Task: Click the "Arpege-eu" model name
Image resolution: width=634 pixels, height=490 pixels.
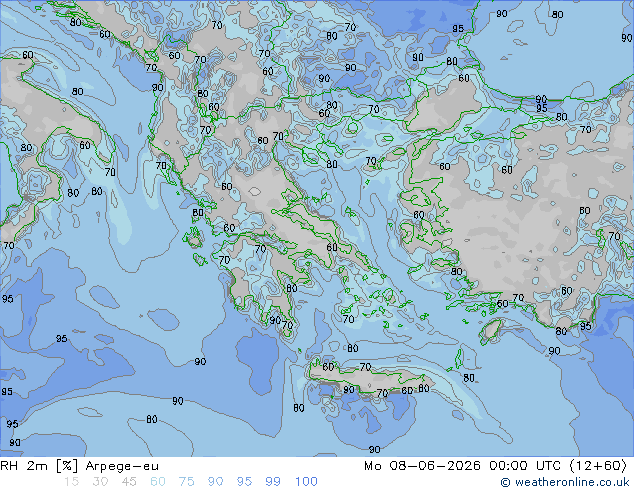Action: pos(122,467)
